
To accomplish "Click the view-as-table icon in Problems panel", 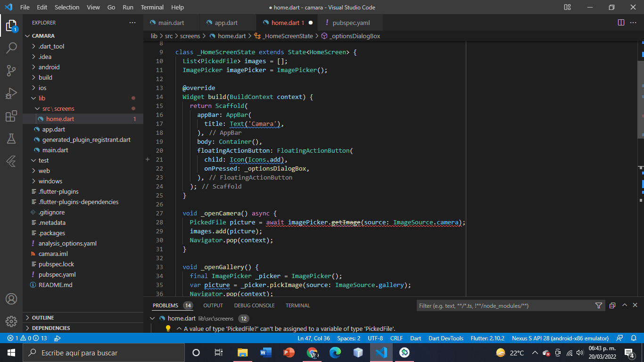I will (612, 305).
